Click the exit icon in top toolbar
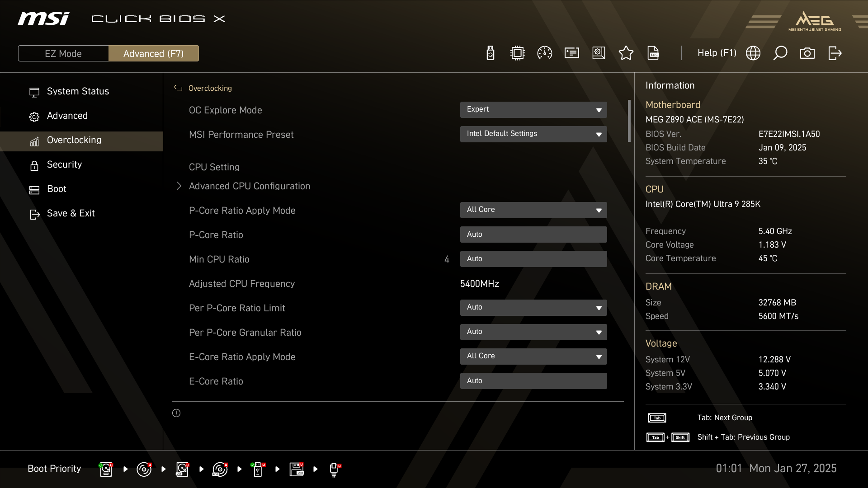Screen dimensions: 868x488 (x=835, y=53)
